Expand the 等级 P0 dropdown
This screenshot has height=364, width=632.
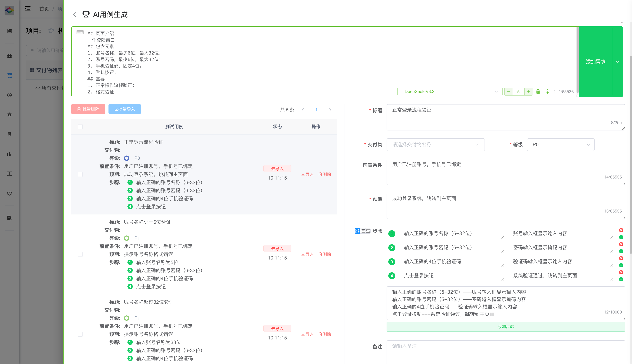(560, 144)
